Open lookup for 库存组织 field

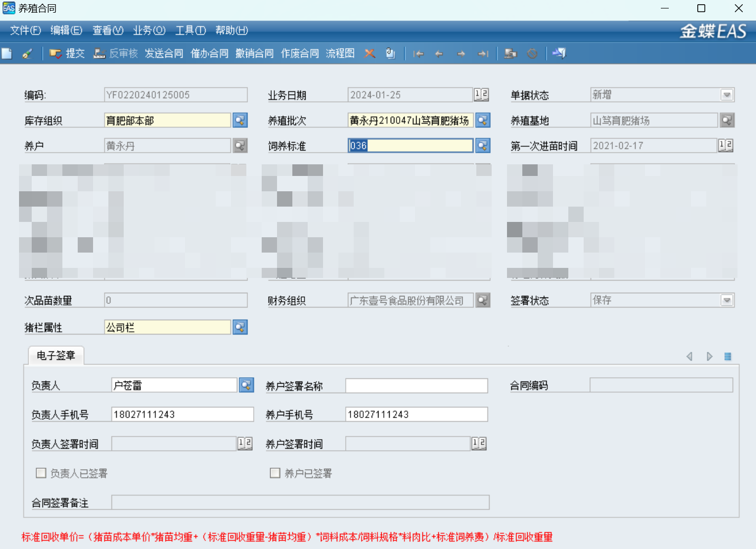point(240,120)
